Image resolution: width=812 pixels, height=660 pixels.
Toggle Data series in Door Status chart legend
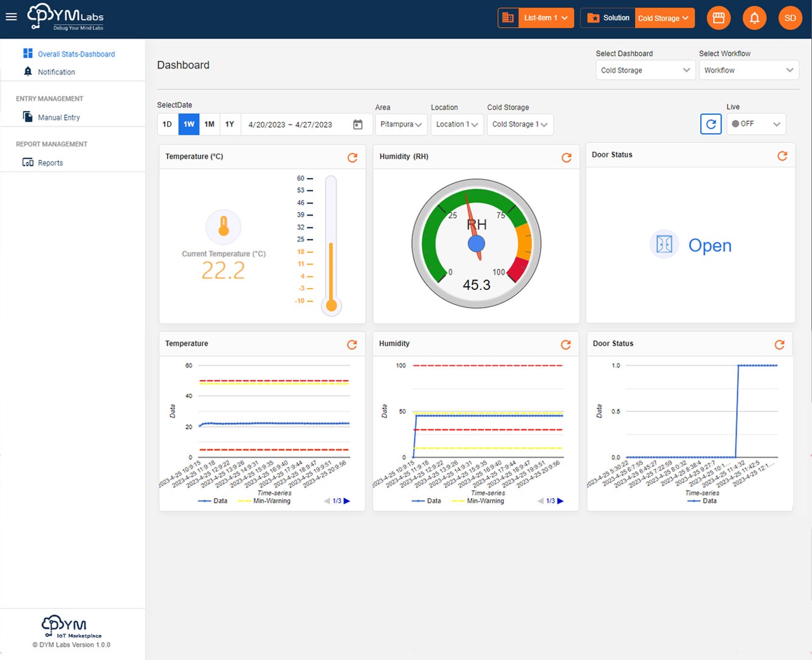point(702,501)
